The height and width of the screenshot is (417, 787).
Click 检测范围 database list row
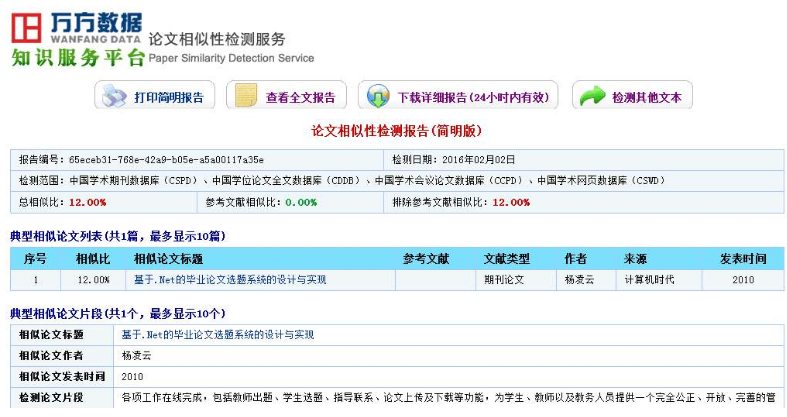click(398, 181)
